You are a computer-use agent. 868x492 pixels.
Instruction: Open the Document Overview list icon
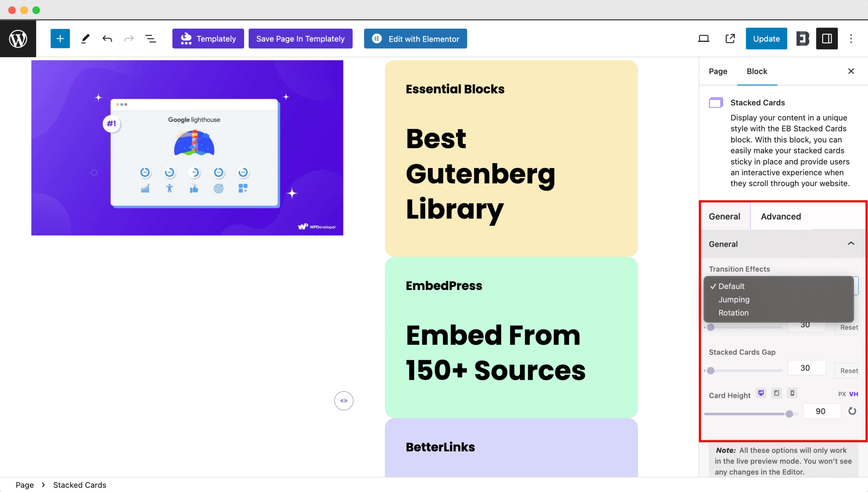click(151, 39)
